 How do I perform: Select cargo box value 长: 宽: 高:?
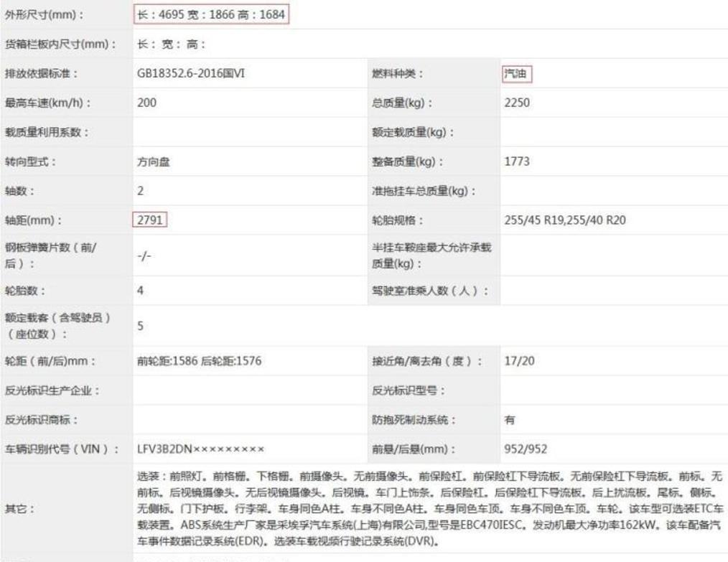click(x=172, y=44)
